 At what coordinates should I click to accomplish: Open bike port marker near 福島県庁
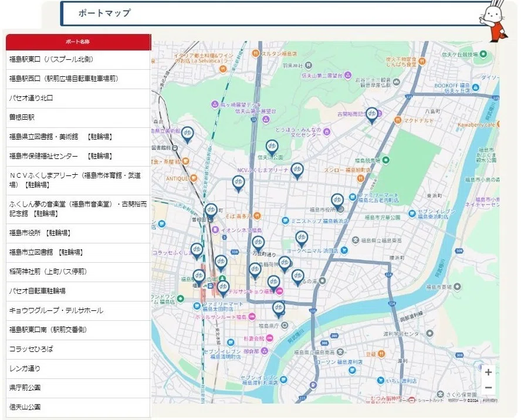point(279,309)
